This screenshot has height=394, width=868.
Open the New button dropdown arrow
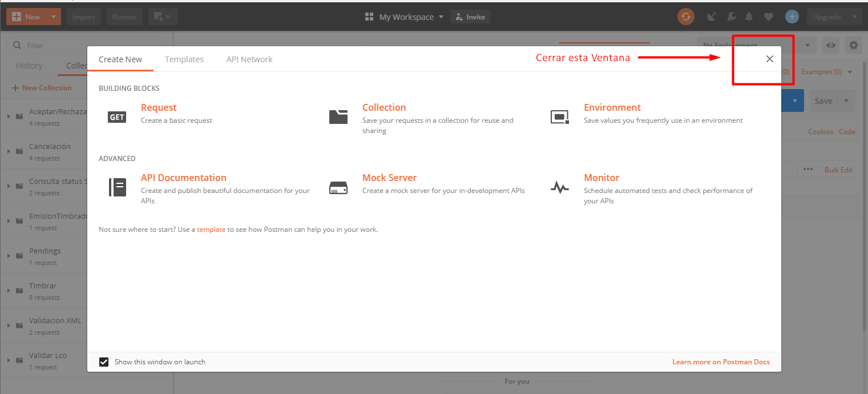point(54,17)
